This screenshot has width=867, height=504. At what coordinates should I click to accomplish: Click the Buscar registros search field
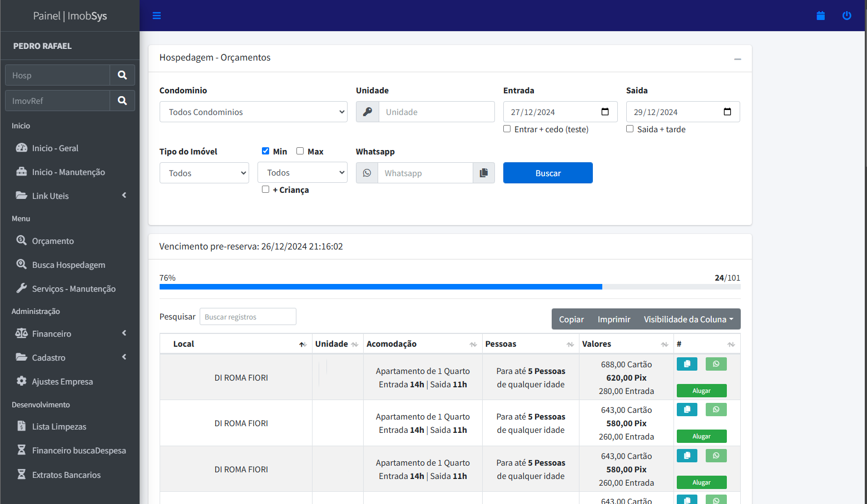click(x=247, y=317)
